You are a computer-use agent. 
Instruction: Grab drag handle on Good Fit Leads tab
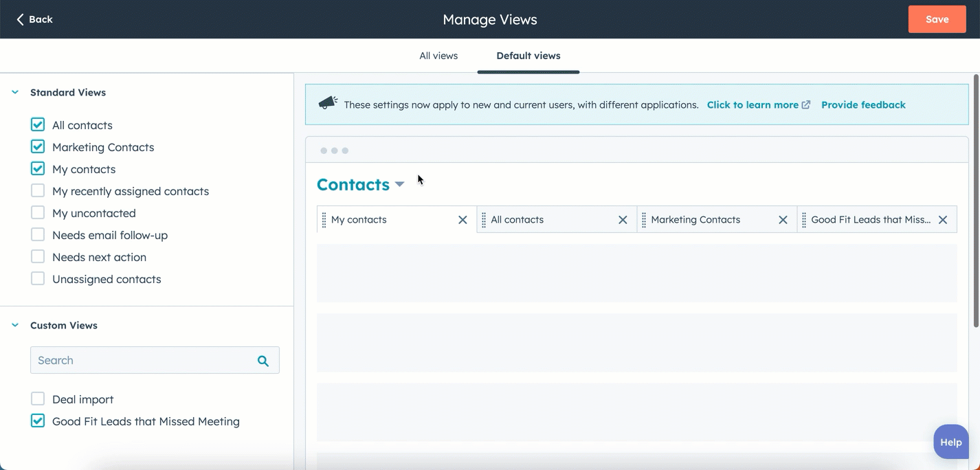(x=804, y=220)
